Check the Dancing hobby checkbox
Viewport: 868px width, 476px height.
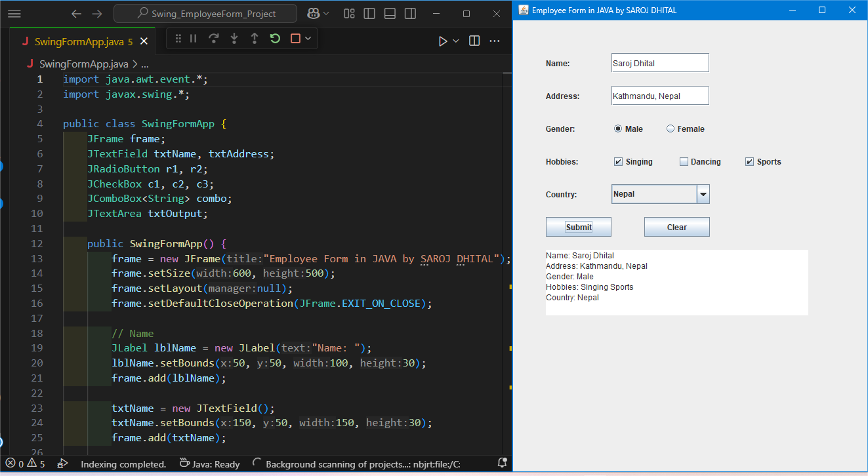pos(684,162)
